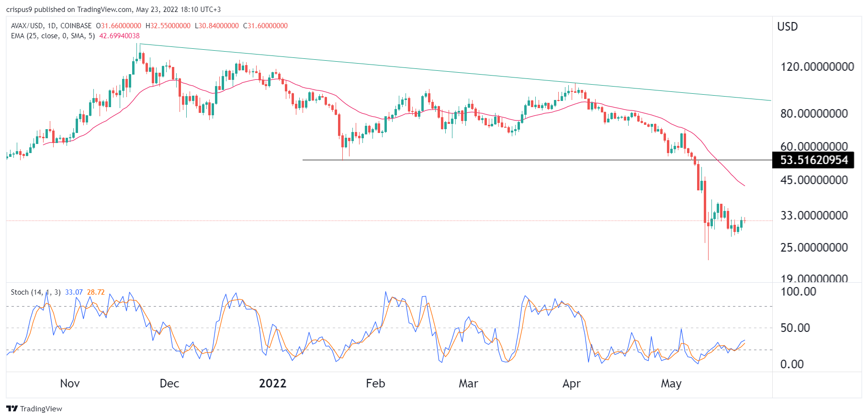
Task: Click the Stoch orange value 28.72
Action: 96,292
